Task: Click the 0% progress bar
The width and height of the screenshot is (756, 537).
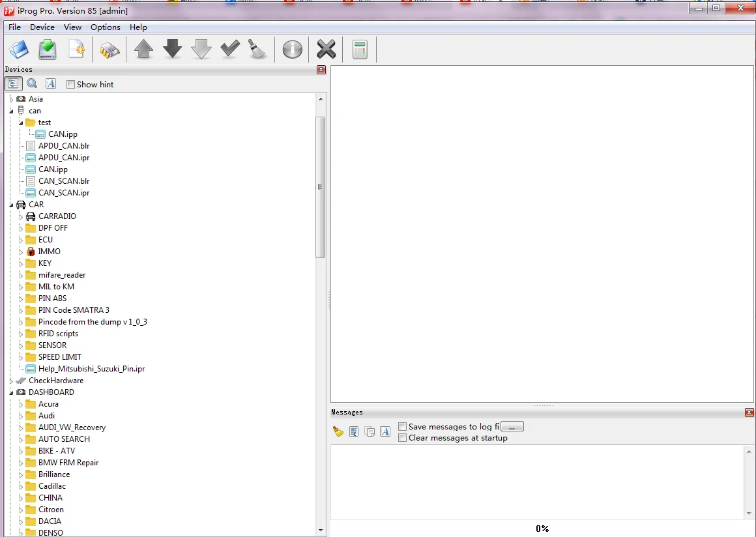Action: [542, 529]
